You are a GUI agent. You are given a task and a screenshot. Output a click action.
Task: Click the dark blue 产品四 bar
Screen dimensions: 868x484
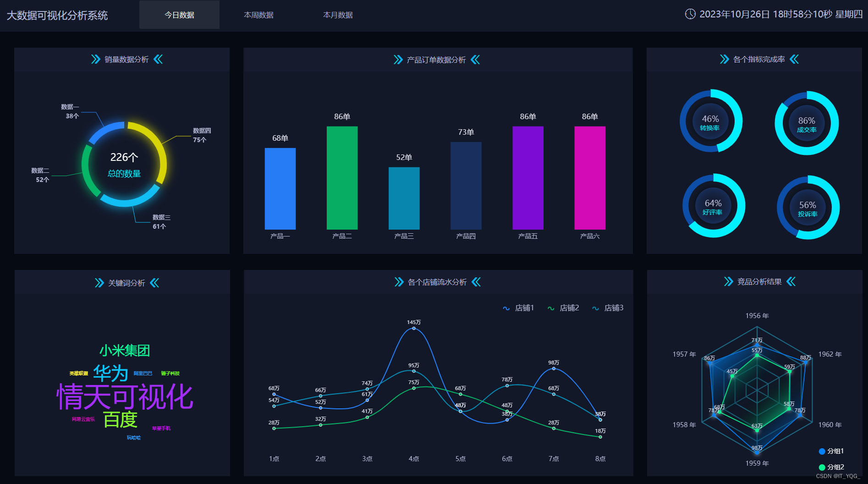(x=466, y=186)
